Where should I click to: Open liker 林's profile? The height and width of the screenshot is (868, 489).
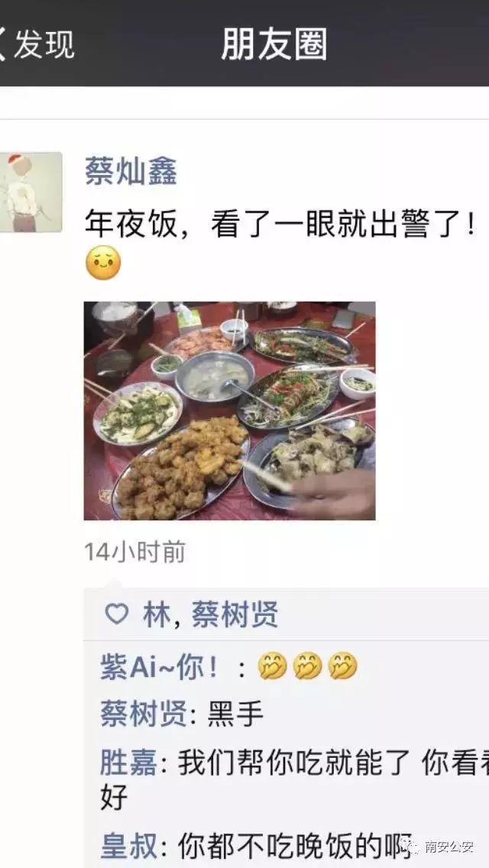(157, 615)
